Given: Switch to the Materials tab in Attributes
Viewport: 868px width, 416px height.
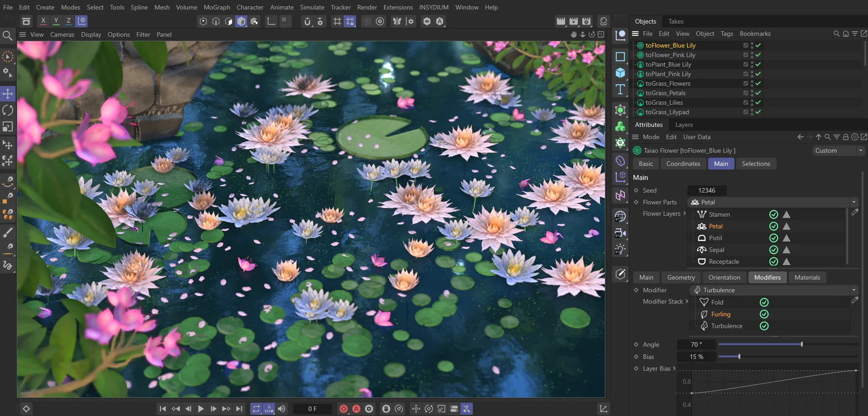Looking at the screenshot, I should click(x=807, y=277).
